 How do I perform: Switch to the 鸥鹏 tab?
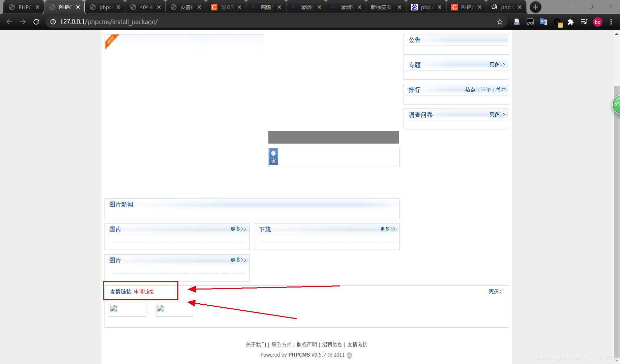pyautogui.click(x=266, y=7)
